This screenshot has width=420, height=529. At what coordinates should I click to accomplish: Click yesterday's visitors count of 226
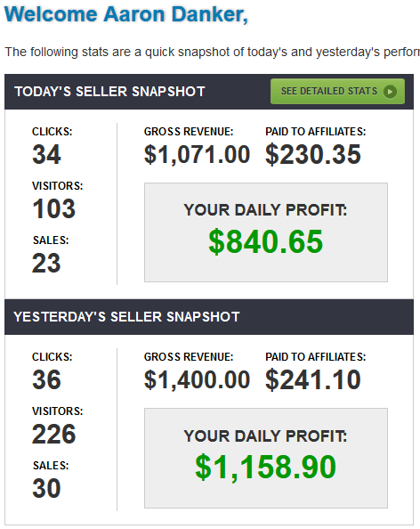(x=54, y=434)
